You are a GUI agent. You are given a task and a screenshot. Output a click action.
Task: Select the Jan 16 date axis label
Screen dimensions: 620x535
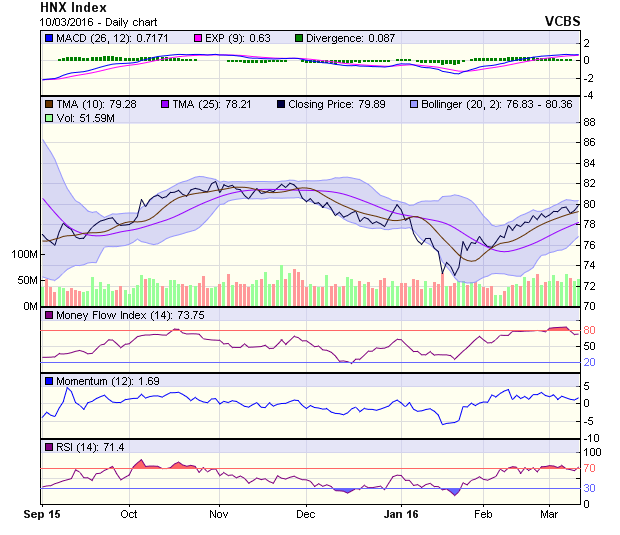coord(401,513)
